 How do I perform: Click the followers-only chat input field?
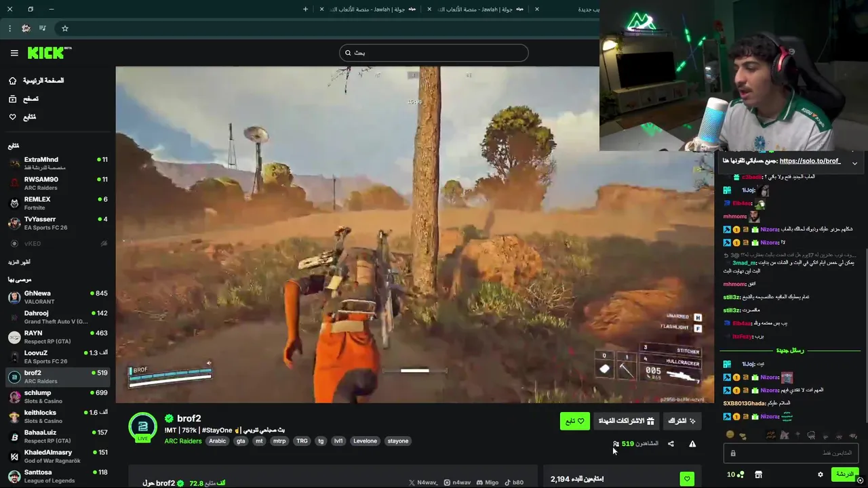point(792,453)
